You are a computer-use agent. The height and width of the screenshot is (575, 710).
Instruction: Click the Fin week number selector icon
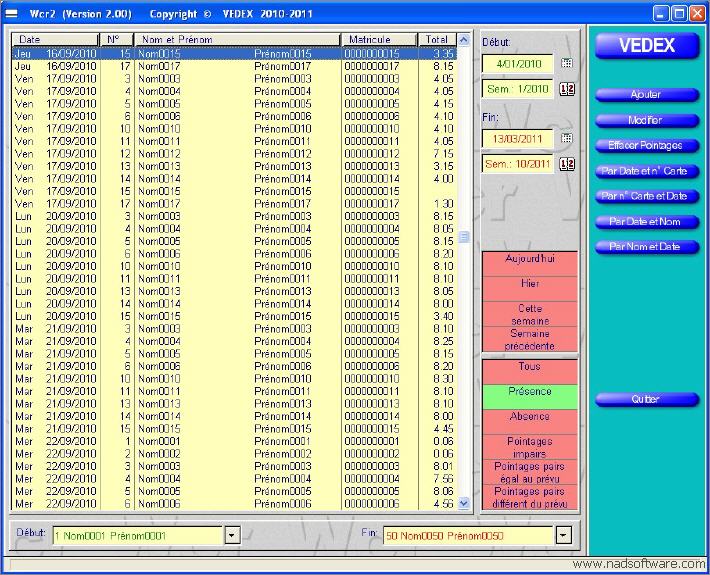click(567, 164)
